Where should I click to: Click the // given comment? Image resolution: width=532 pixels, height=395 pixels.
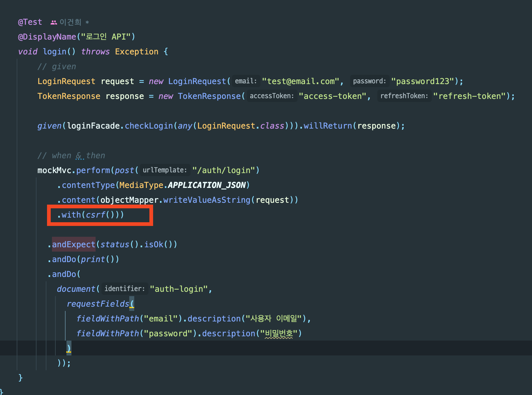pyautogui.click(x=57, y=66)
